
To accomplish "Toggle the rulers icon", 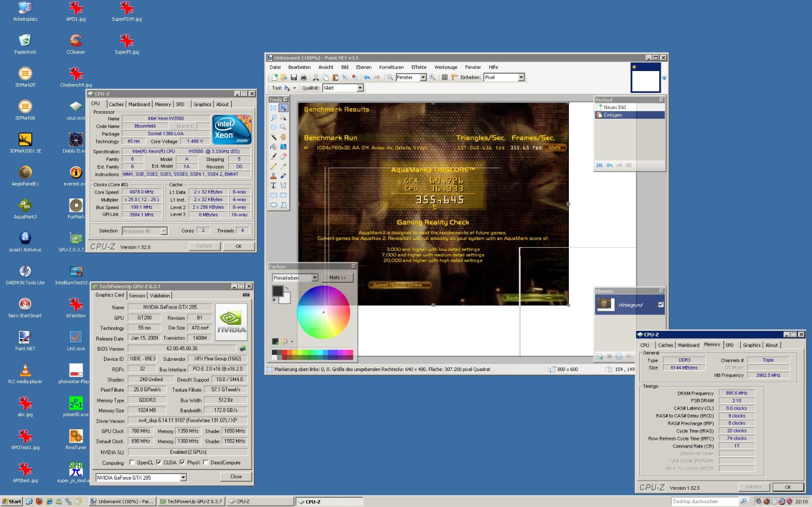I will point(455,77).
